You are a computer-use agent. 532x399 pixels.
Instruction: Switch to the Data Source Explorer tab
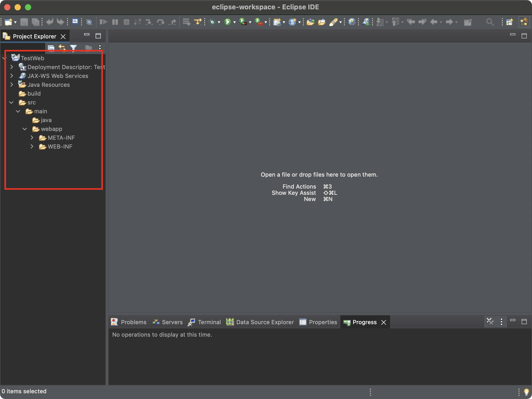pyautogui.click(x=260, y=322)
